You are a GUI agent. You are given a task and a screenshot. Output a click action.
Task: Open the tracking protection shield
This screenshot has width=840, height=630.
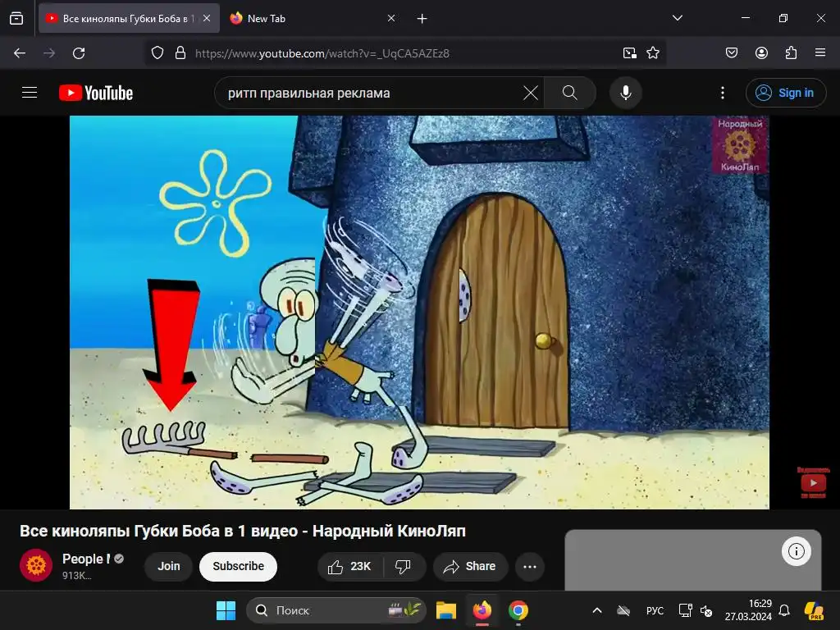[157, 53]
